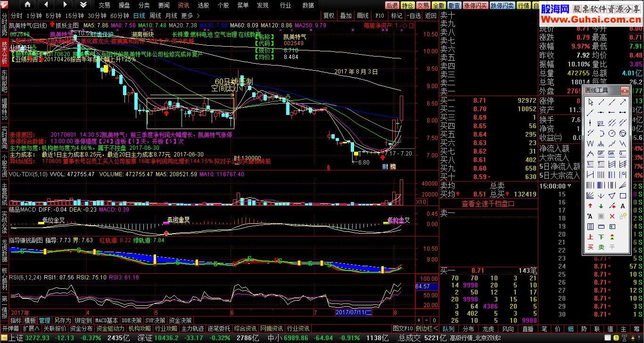Expand the double-chevron toolbar menu
This screenshot has width=644, height=343.
(x=83, y=5)
